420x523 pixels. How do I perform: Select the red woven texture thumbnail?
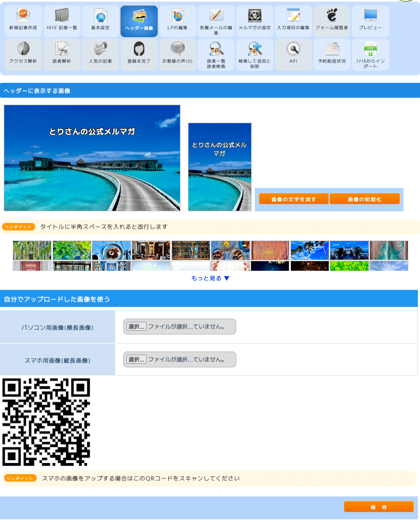270,250
